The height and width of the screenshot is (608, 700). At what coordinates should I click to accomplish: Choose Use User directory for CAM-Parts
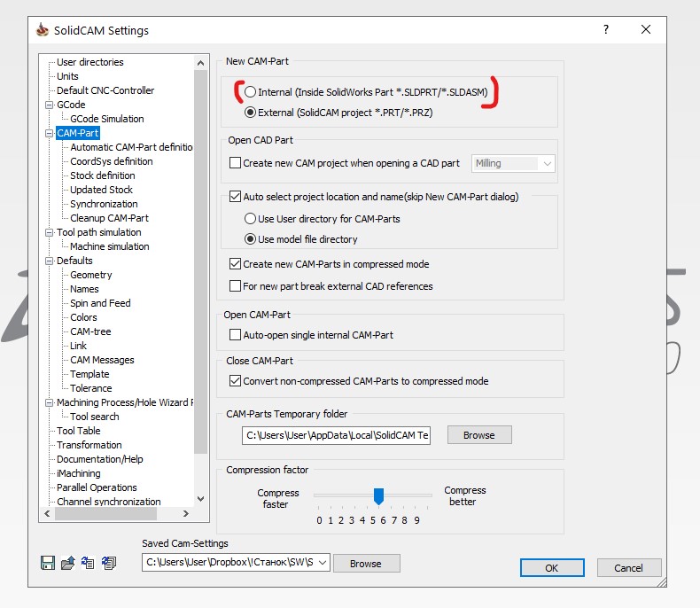pos(250,219)
